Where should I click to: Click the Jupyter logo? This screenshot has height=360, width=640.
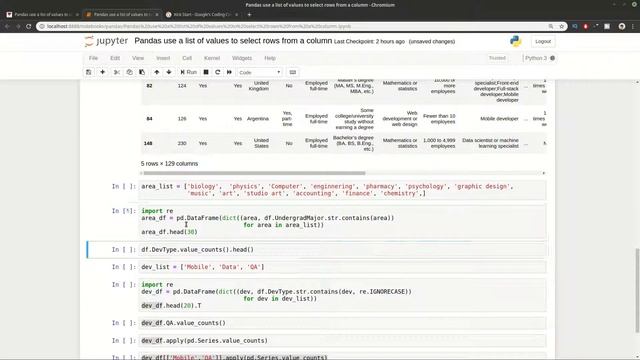click(106, 41)
